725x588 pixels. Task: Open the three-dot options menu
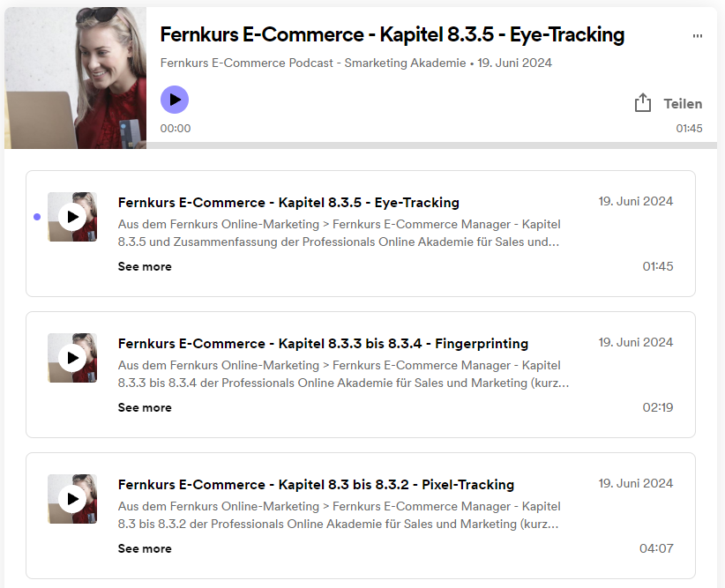coord(698,34)
